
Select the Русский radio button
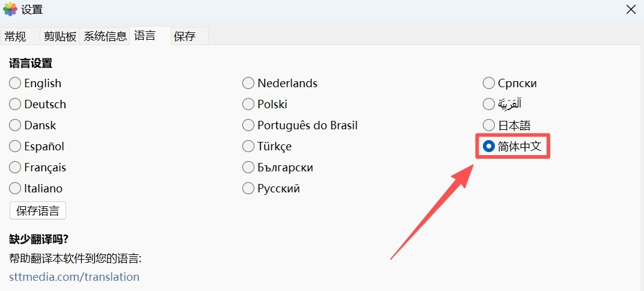(248, 189)
